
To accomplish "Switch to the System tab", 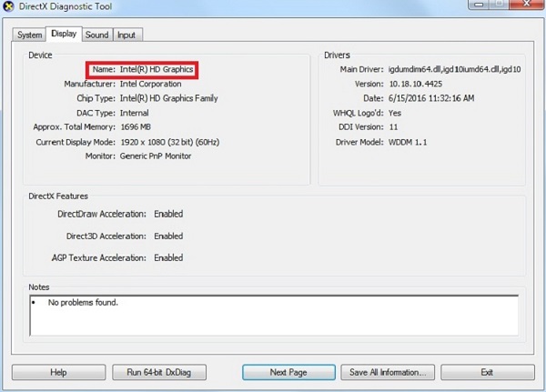I will pyautogui.click(x=29, y=35).
